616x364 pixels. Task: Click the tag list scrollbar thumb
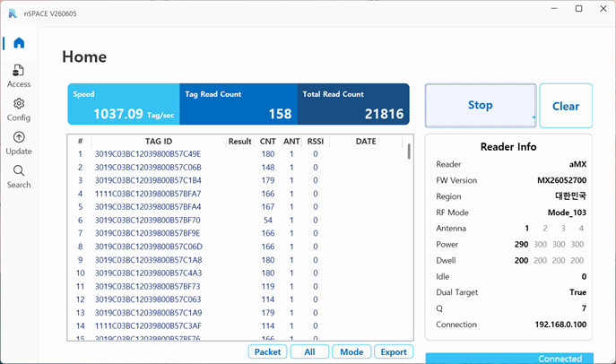pyautogui.click(x=409, y=152)
